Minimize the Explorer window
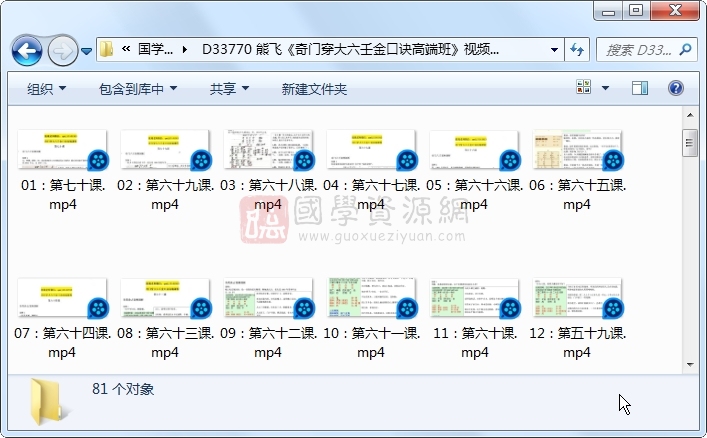This screenshot has height=438, width=707. (608, 12)
